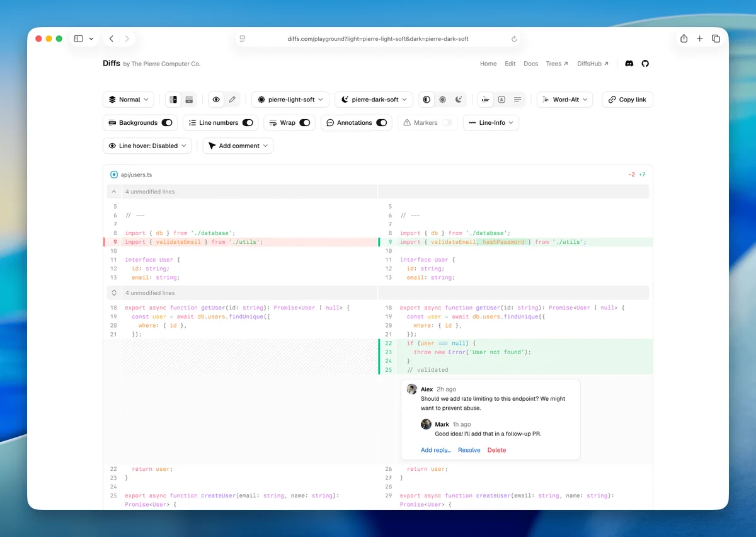Expand the first 4 unmodified lines upward

114,192
